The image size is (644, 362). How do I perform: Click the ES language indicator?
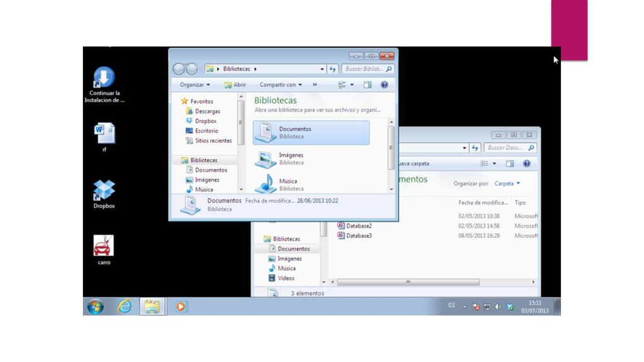(x=452, y=305)
